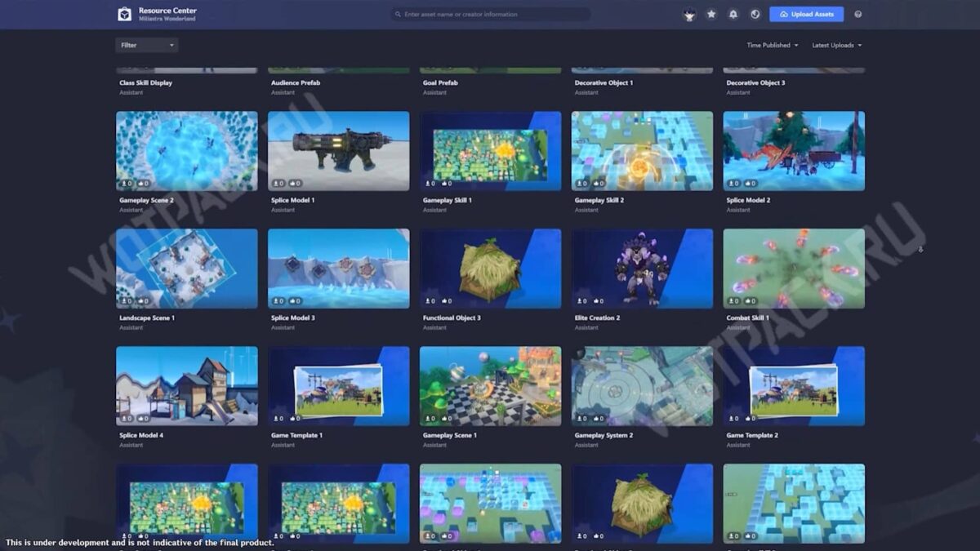980x551 pixels.
Task: Expand the Filter dropdown
Action: click(x=147, y=45)
